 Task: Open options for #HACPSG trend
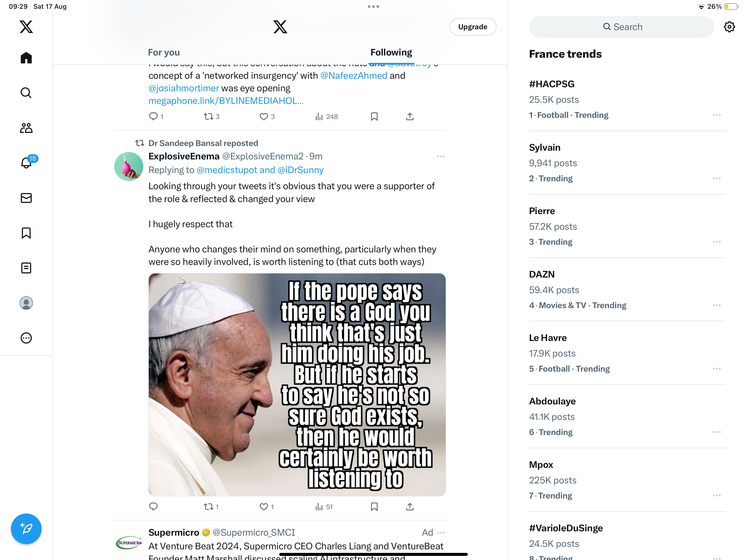(x=717, y=115)
